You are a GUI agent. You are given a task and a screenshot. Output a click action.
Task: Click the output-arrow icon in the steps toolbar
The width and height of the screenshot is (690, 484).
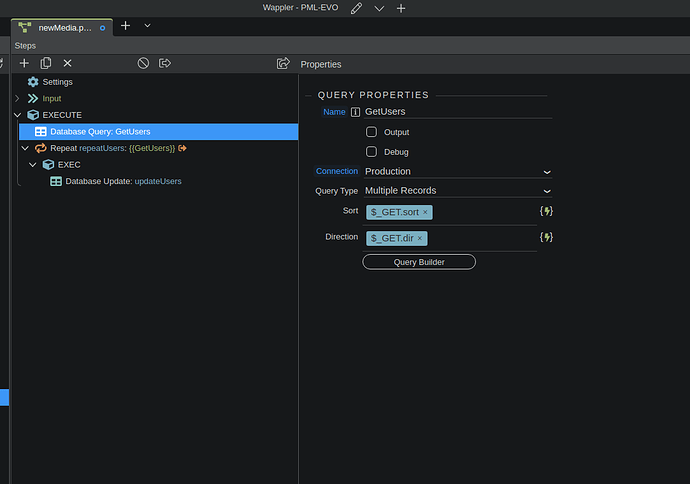pyautogui.click(x=165, y=63)
